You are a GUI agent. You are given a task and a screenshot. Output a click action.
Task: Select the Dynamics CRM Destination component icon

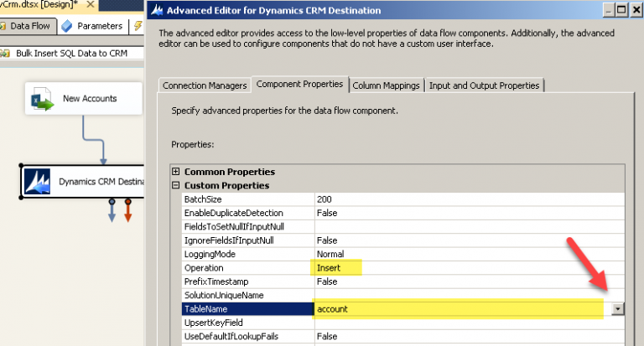(x=37, y=180)
